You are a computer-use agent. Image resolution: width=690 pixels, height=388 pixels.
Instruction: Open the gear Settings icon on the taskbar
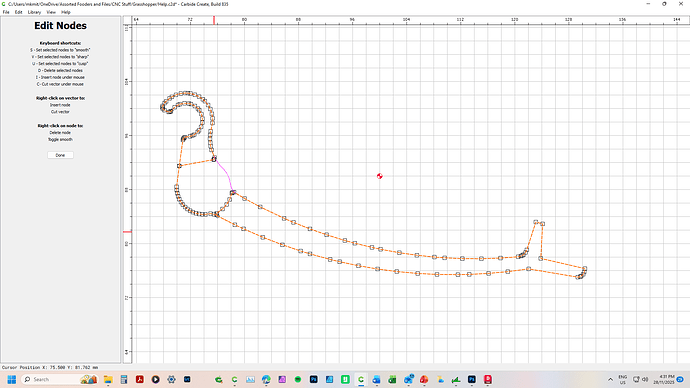(171, 379)
